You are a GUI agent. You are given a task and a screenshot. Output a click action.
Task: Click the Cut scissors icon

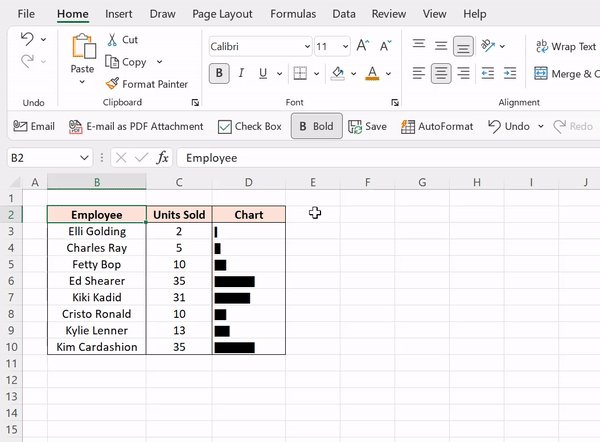tap(112, 39)
